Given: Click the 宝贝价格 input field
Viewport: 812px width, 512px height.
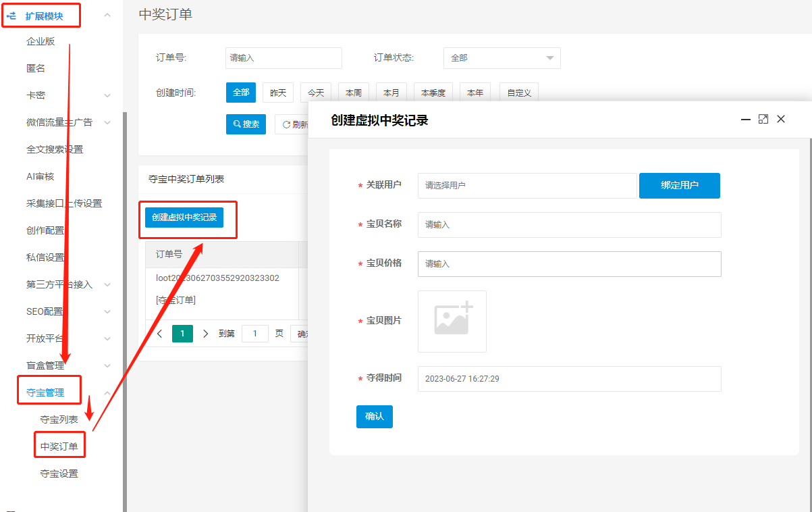Looking at the screenshot, I should point(570,264).
